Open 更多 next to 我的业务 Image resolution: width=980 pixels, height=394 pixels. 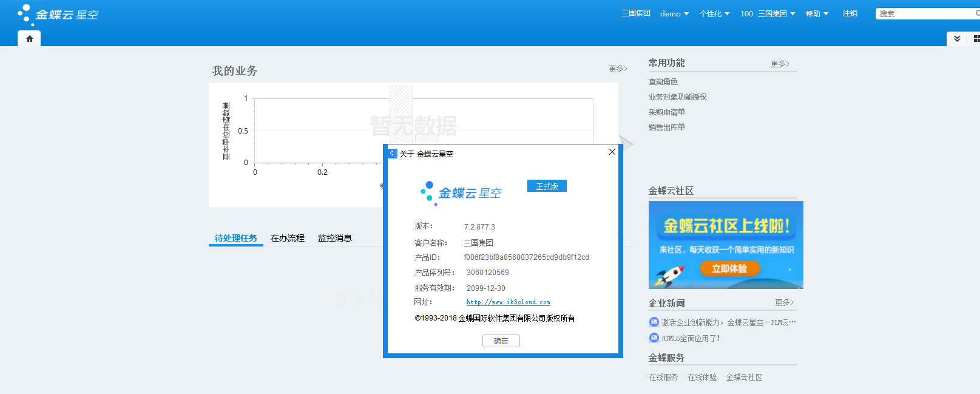(x=618, y=69)
